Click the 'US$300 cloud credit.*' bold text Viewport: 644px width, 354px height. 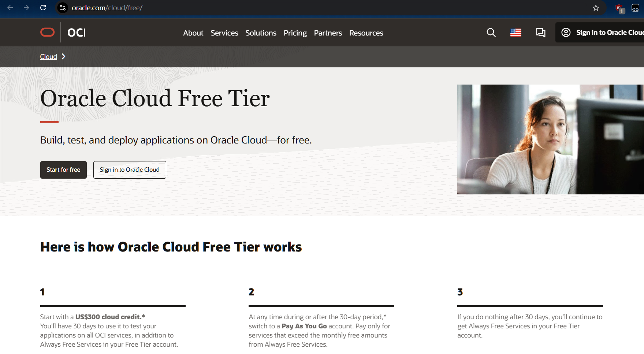click(x=110, y=317)
